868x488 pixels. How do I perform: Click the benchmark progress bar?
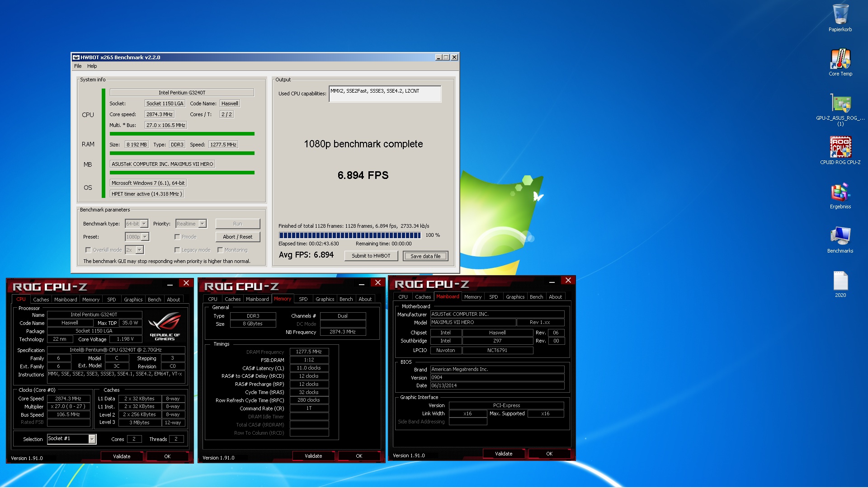pyautogui.click(x=350, y=235)
